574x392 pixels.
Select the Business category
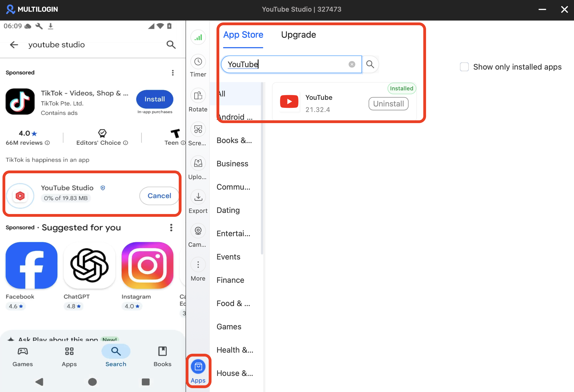tap(235, 164)
